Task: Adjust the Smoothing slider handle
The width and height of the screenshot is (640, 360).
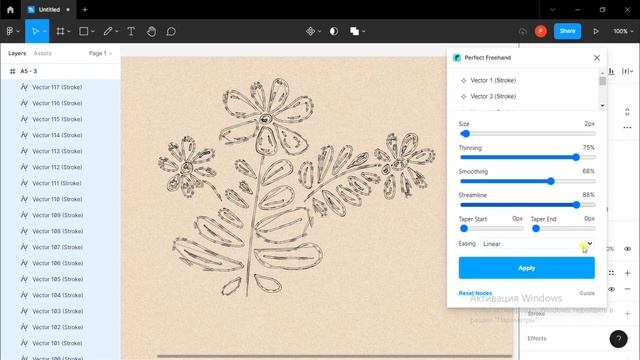Action: point(551,181)
